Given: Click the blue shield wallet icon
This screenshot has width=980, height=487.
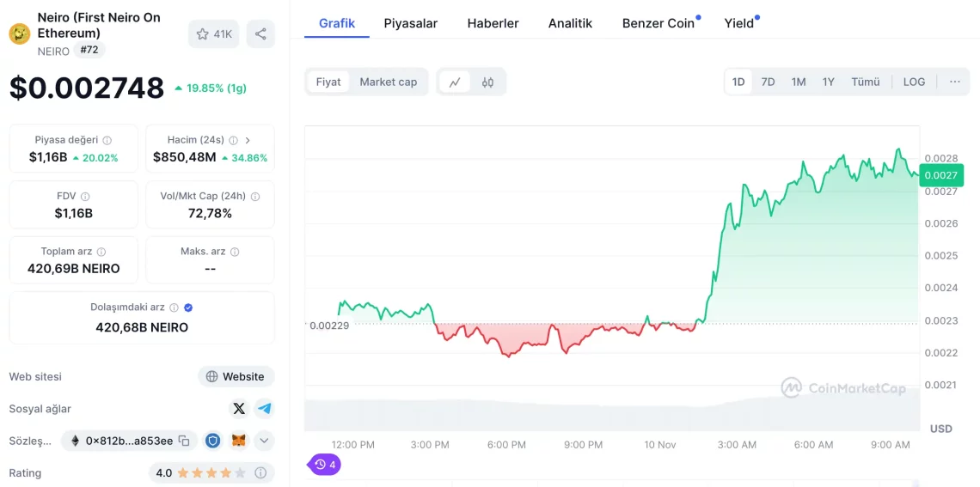Looking at the screenshot, I should [214, 441].
